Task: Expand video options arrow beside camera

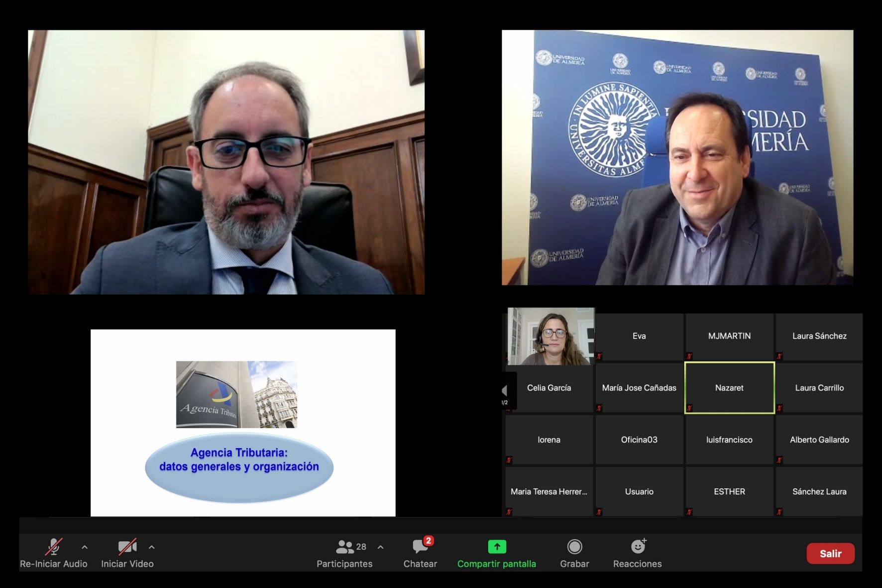Action: point(152,547)
